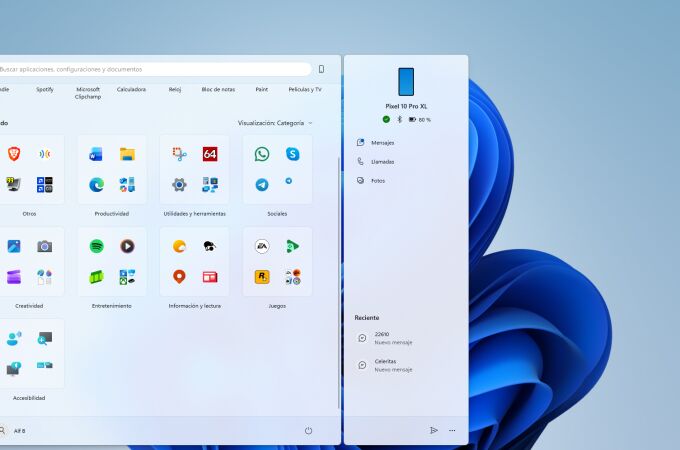Open Llamadas in the phone panel
680x450 pixels.
(407, 162)
